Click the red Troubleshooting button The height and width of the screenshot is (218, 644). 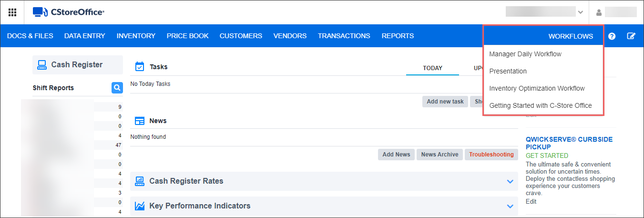pyautogui.click(x=491, y=155)
